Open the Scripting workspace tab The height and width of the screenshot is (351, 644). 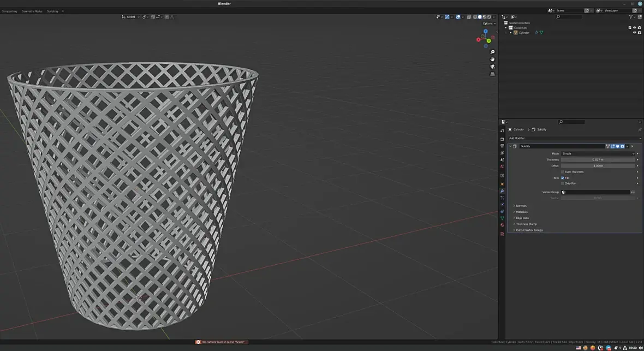52,11
